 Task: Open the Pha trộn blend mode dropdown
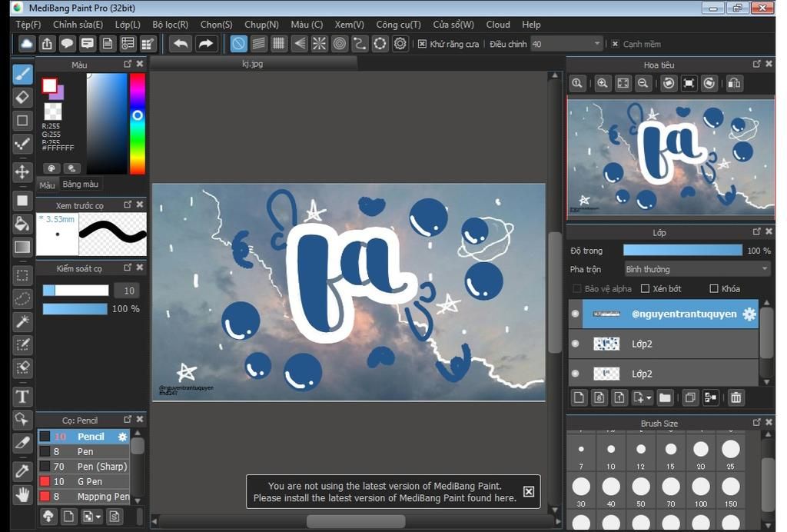697,270
